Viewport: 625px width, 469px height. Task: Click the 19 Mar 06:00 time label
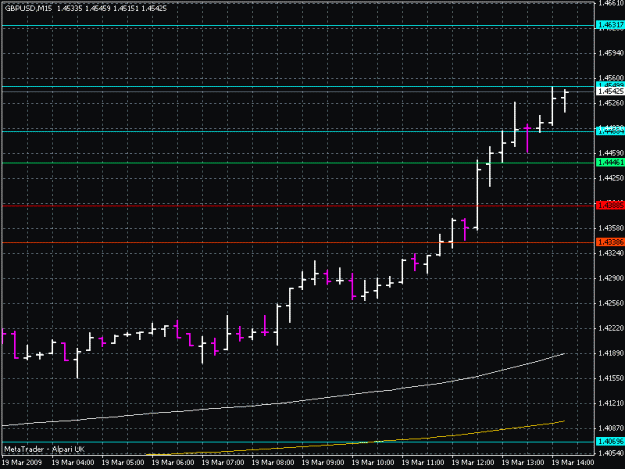coord(173,463)
